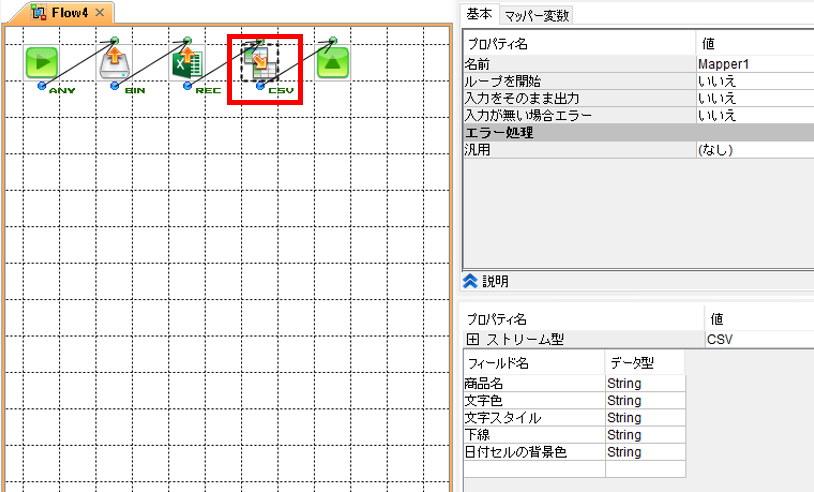Viewport: 814px width, 492px height.
Task: Click the upper 値 column header
Action: 755,43
